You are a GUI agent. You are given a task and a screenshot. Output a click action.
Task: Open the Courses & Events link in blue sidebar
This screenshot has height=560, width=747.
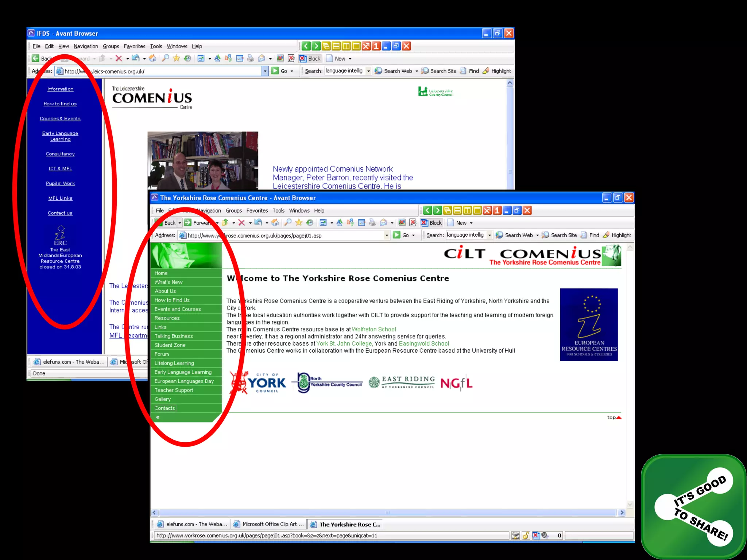coord(60,118)
